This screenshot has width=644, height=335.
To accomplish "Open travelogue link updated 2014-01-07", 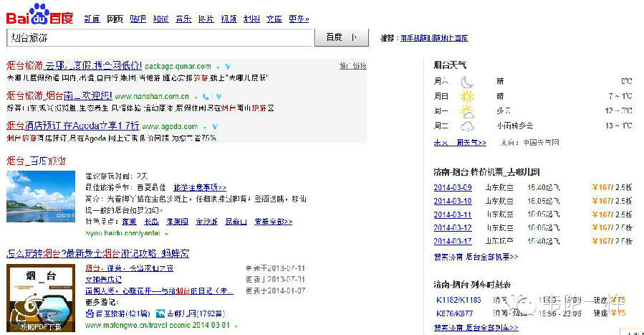I will coord(159,291).
